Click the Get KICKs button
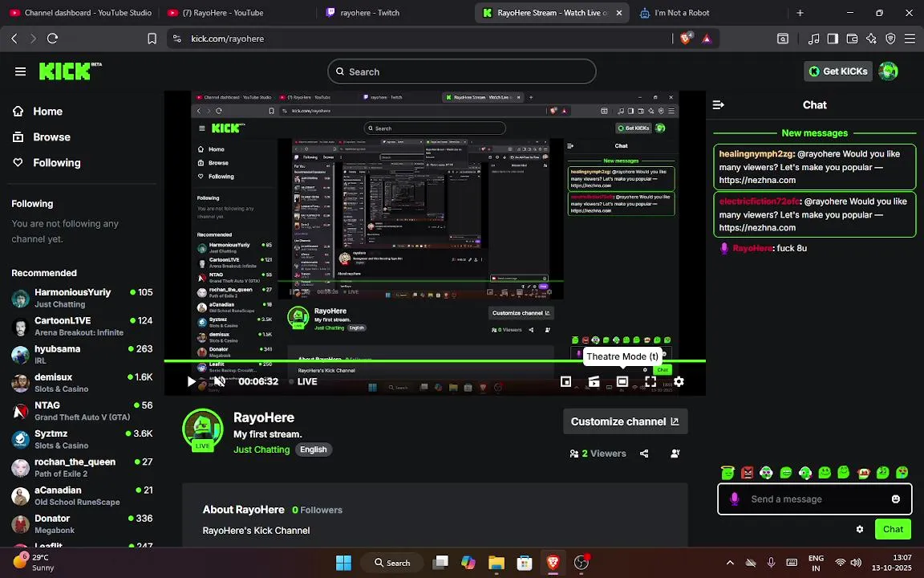The height and width of the screenshot is (578, 924). (x=838, y=71)
